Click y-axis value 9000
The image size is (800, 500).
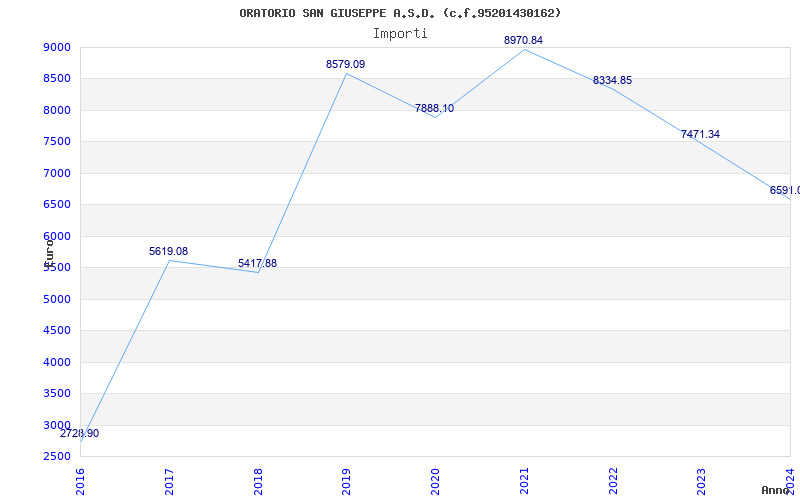point(57,47)
